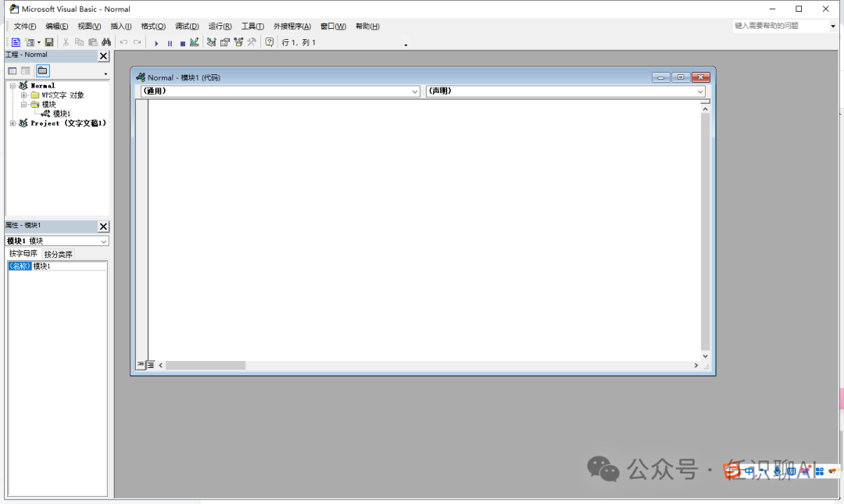
Task: Click the code window horizontal scrollbar thumb
Action: (206, 366)
